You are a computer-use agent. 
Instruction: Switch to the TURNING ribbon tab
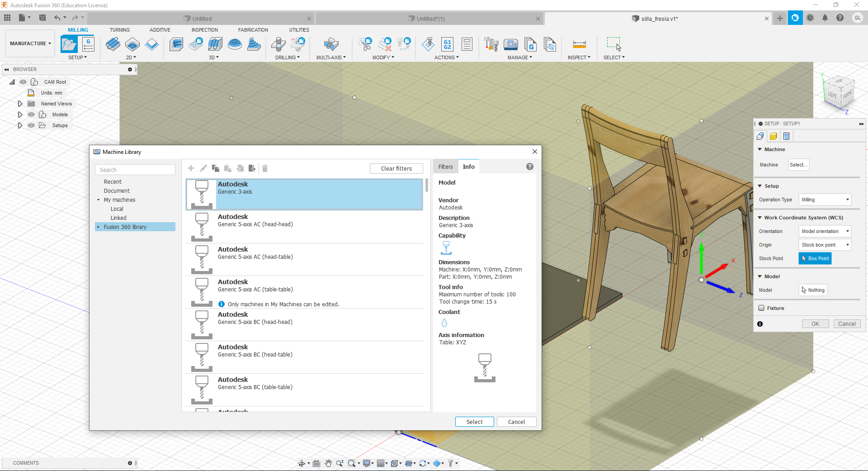pyautogui.click(x=119, y=30)
